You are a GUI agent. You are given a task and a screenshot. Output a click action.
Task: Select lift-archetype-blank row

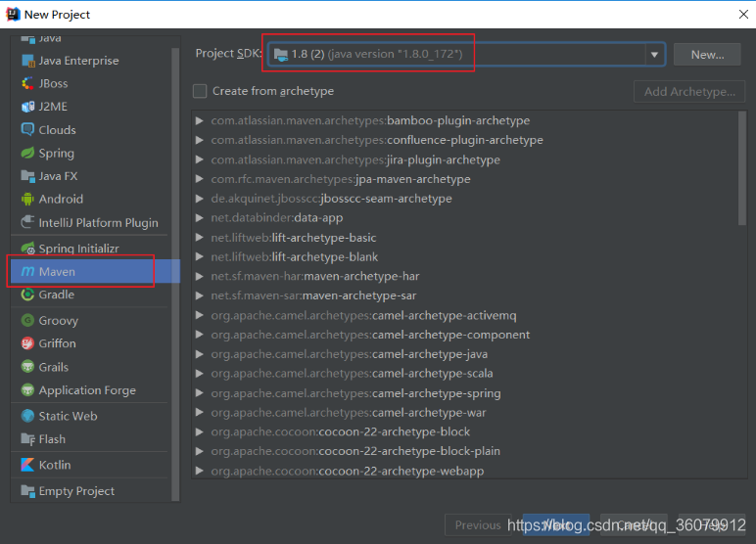click(x=465, y=256)
